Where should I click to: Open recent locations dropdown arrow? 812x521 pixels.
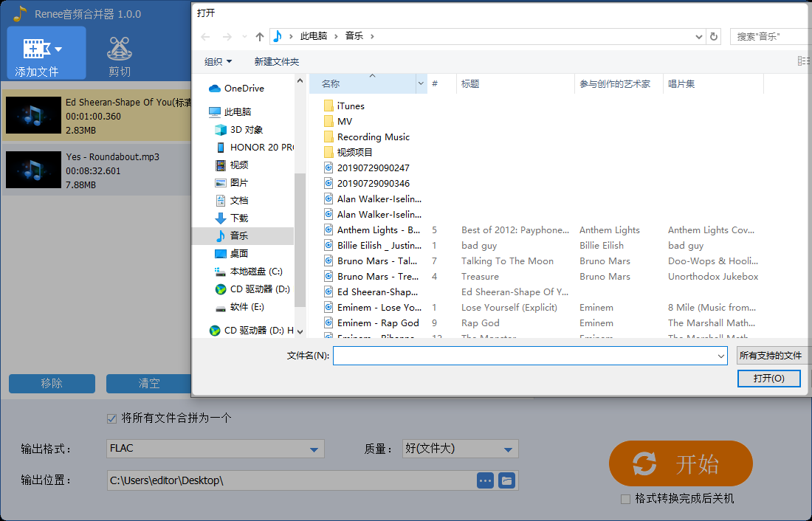coord(244,37)
